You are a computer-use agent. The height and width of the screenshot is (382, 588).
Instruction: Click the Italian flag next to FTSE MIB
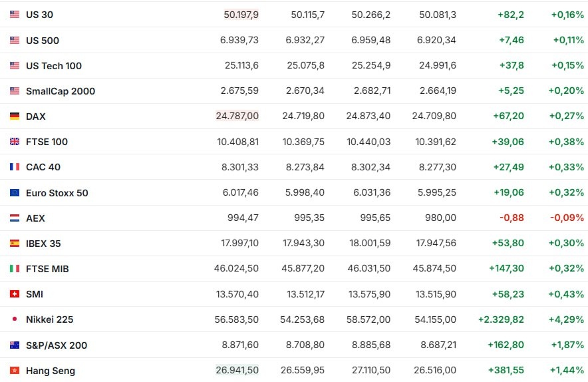point(15,268)
